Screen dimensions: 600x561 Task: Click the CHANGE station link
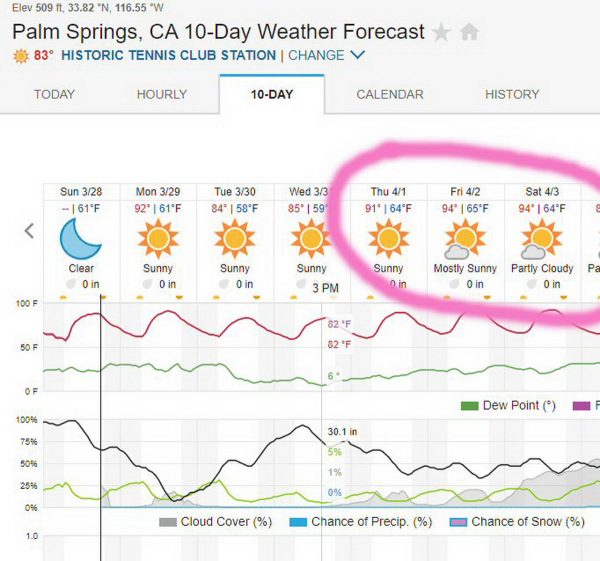316,56
